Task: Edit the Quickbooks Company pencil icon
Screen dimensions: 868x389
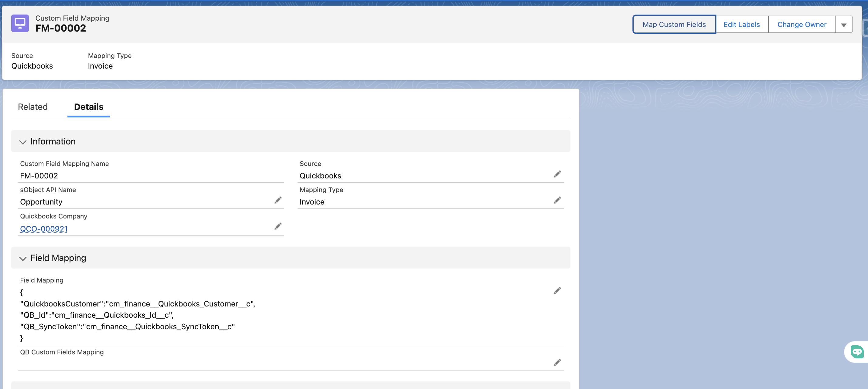Action: point(278,226)
